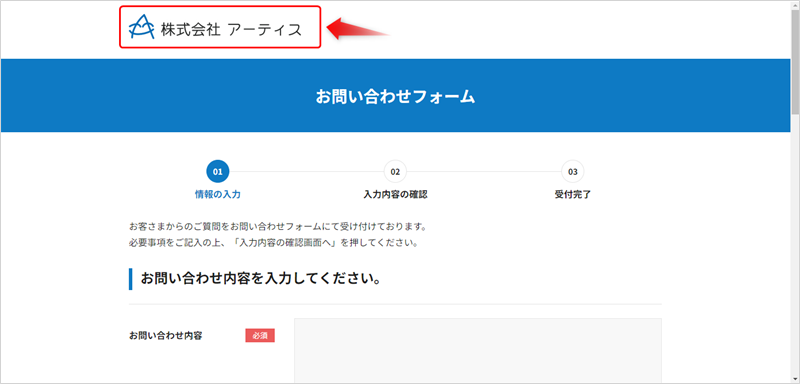Image resolution: width=800 pixels, height=384 pixels.
Task: Click the 情報の入力 step label
Action: [x=218, y=195]
